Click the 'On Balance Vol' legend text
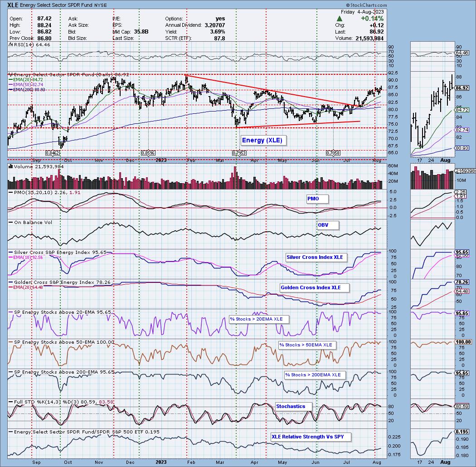This screenshot has width=476, height=467. pyautogui.click(x=30, y=223)
